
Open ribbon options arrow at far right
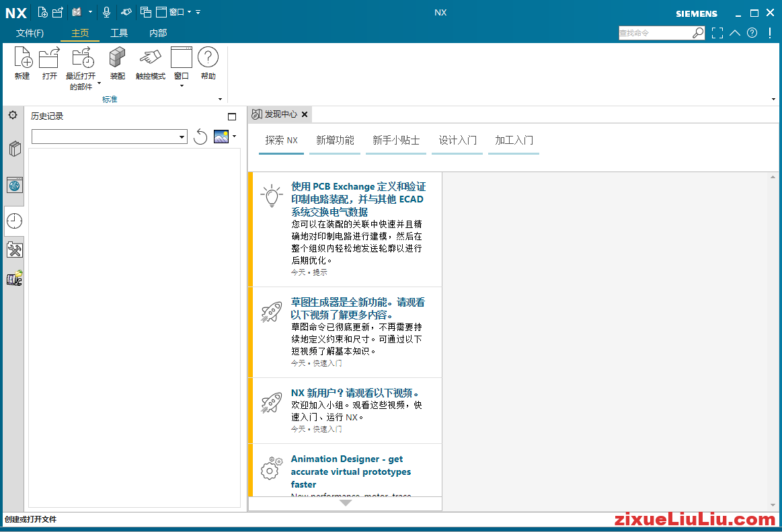(773, 100)
